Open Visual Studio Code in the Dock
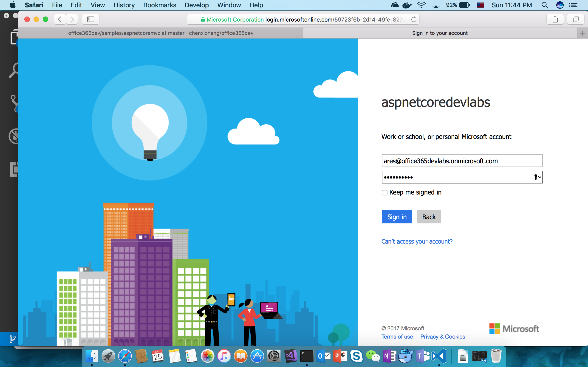Image resolution: width=588 pixels, height=367 pixels. (439, 356)
